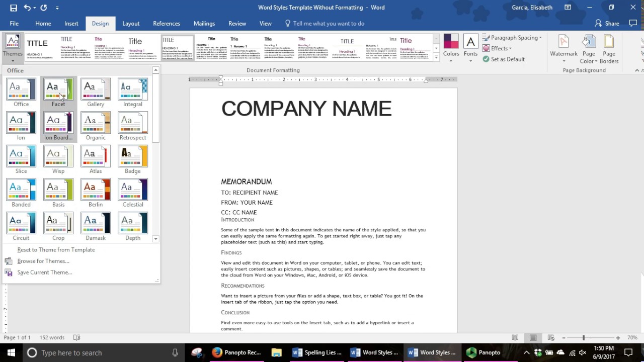
Task: Click the Undo arrow icon
Action: coord(27,8)
